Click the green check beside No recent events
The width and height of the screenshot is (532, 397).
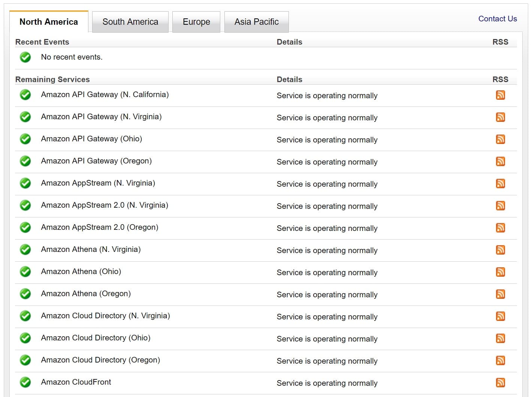25,57
